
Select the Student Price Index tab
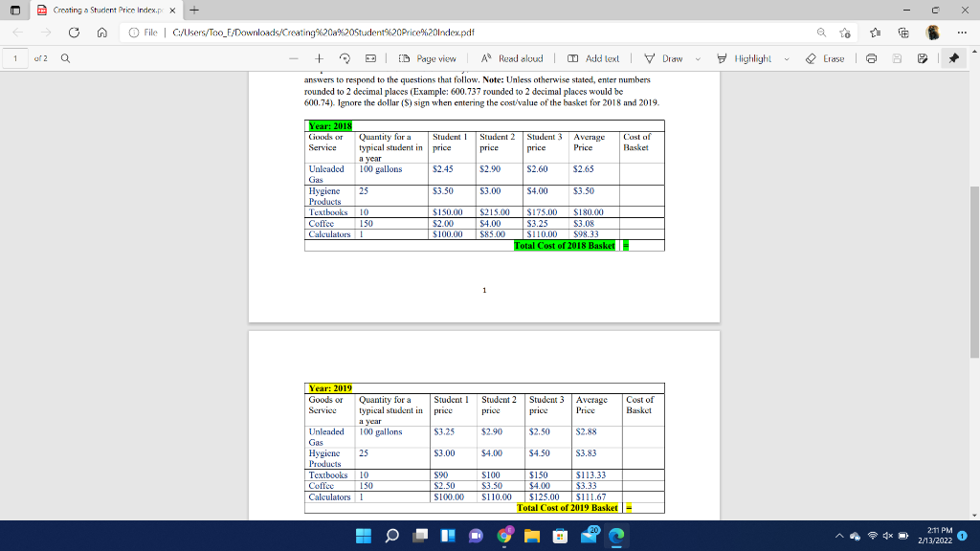(x=105, y=11)
